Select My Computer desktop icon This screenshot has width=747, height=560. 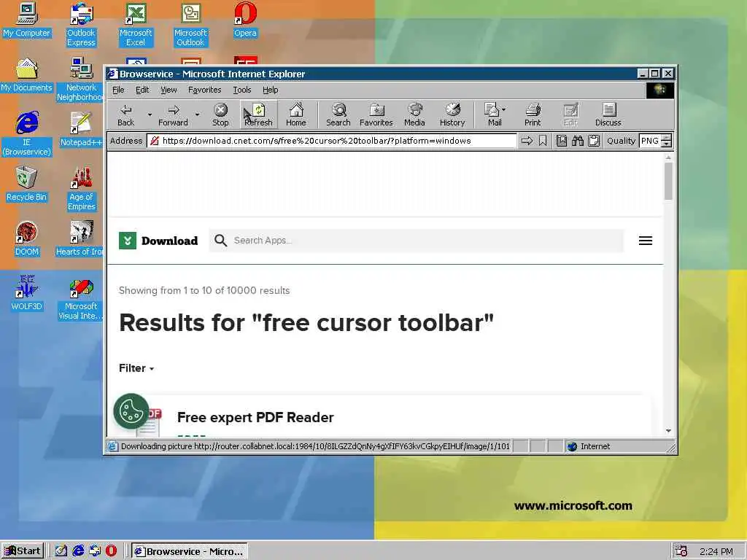[26, 20]
